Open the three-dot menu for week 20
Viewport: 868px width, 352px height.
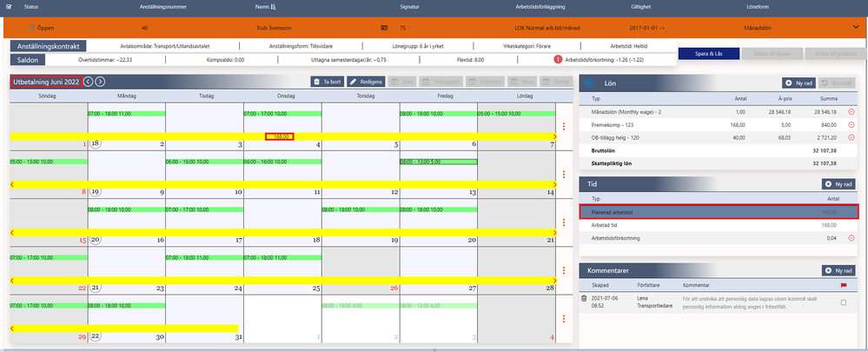click(x=564, y=222)
